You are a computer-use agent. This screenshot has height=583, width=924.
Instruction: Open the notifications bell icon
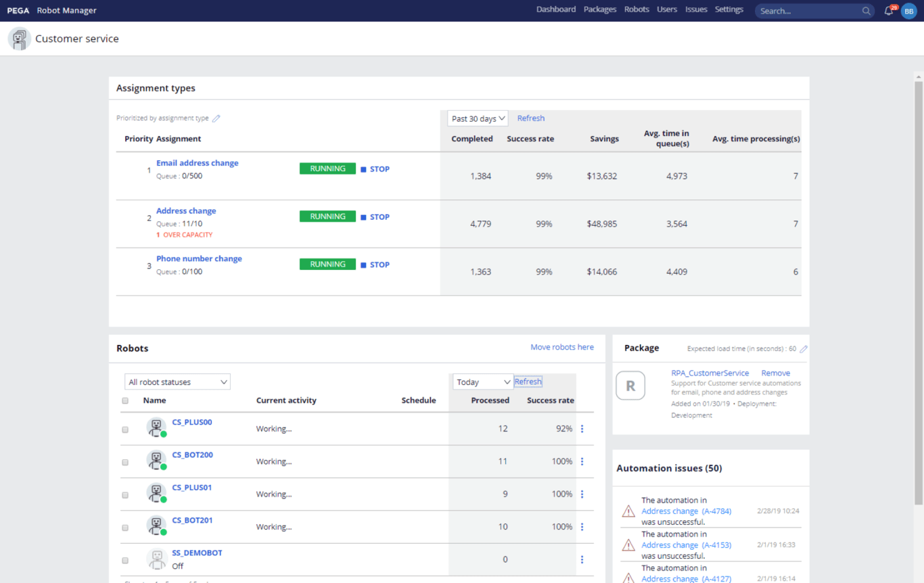pos(889,10)
